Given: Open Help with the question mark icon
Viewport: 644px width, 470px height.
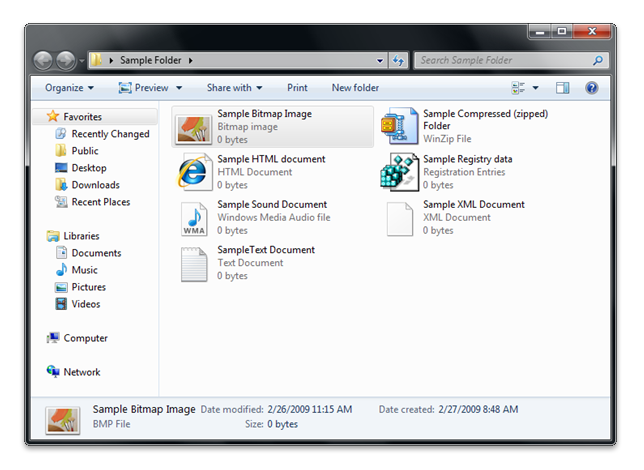Looking at the screenshot, I should tap(591, 88).
